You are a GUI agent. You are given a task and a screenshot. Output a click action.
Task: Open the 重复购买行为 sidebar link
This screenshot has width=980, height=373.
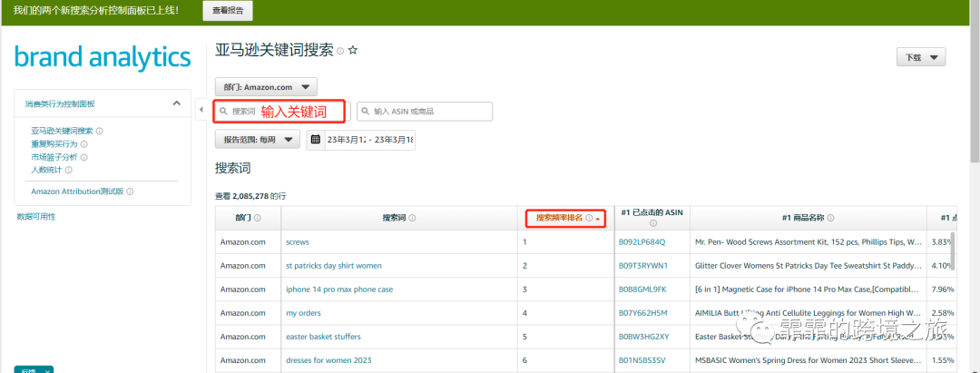54,143
